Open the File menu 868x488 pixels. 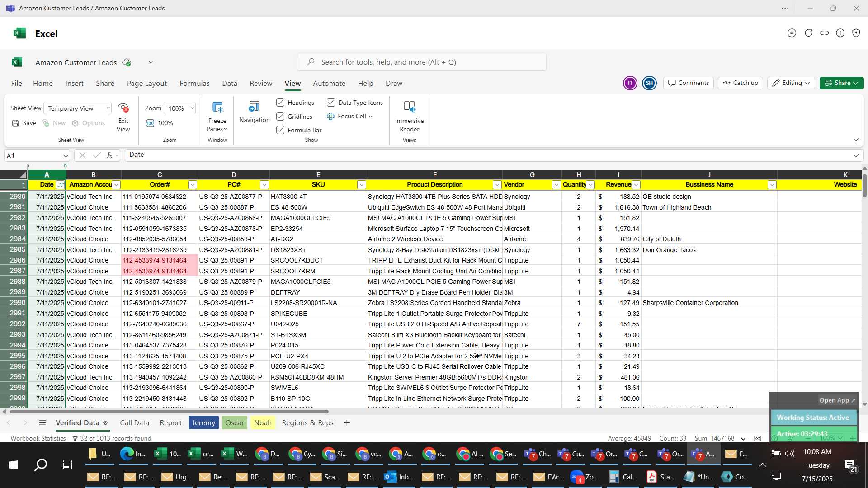point(17,83)
